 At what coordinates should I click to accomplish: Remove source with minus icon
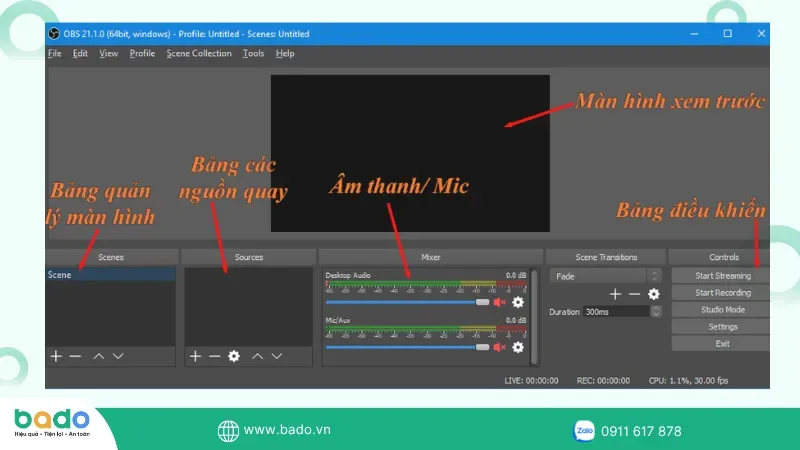(215, 356)
